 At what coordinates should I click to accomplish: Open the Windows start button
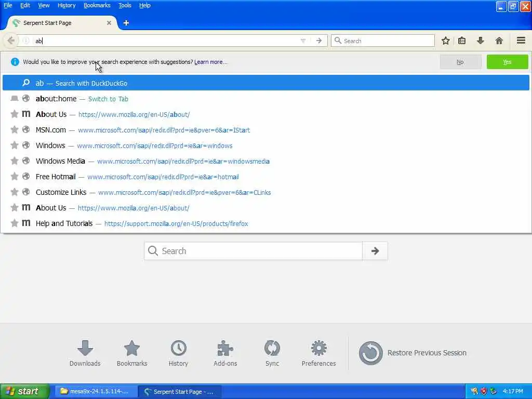pos(24,392)
